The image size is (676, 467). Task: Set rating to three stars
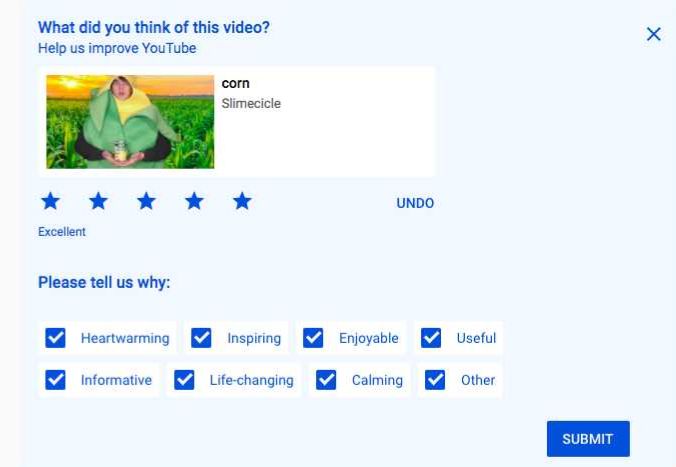pos(146,202)
